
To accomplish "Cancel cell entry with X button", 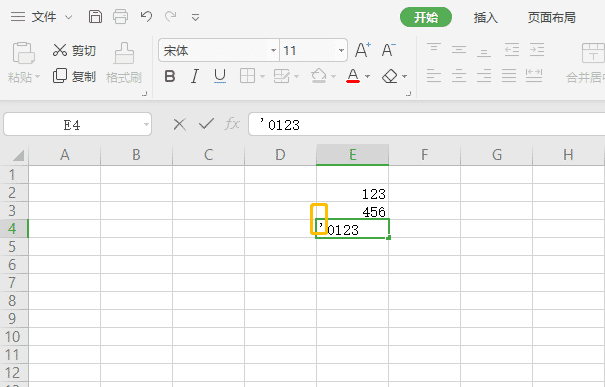I will point(179,125).
